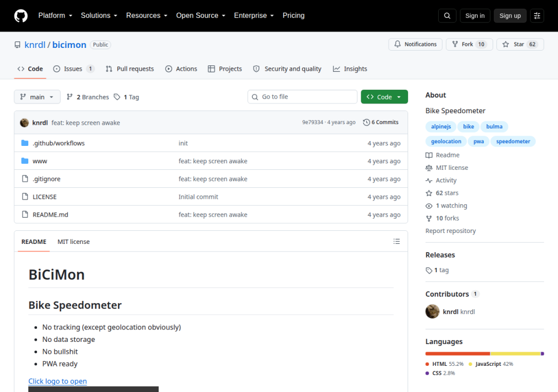Image resolution: width=558 pixels, height=392 pixels.
Task: Open the green Code dropdown button
Action: (384, 97)
